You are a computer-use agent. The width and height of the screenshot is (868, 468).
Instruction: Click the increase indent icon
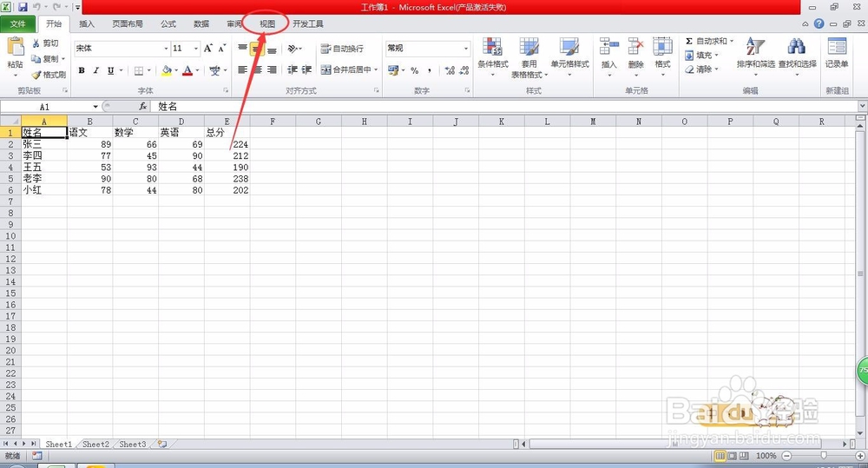coord(306,69)
